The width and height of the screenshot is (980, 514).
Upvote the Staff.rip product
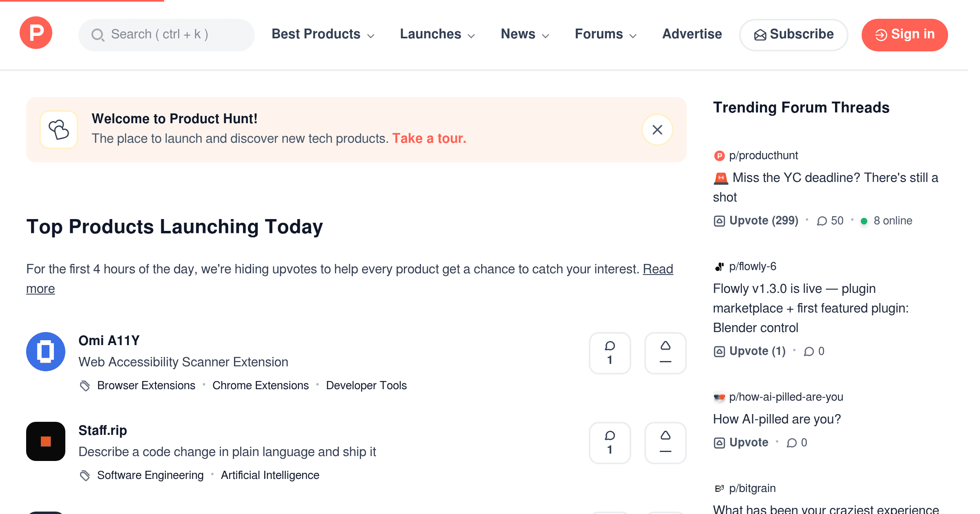tap(666, 443)
